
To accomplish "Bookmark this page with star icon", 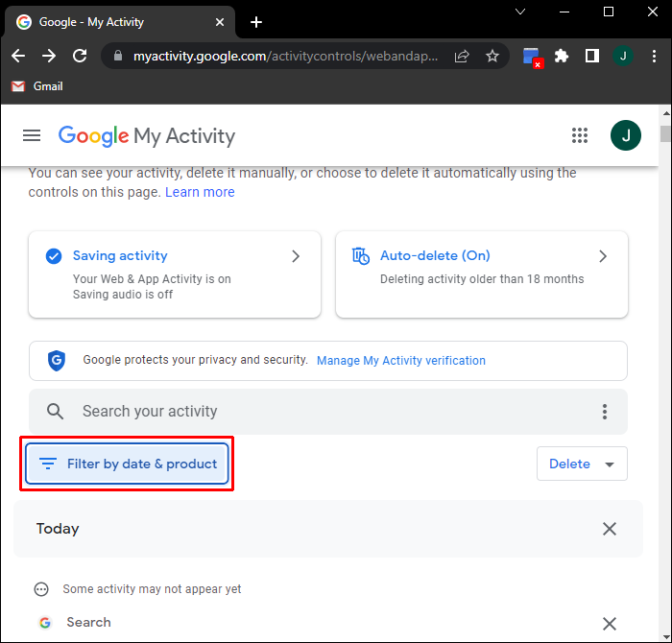I will pos(492,57).
